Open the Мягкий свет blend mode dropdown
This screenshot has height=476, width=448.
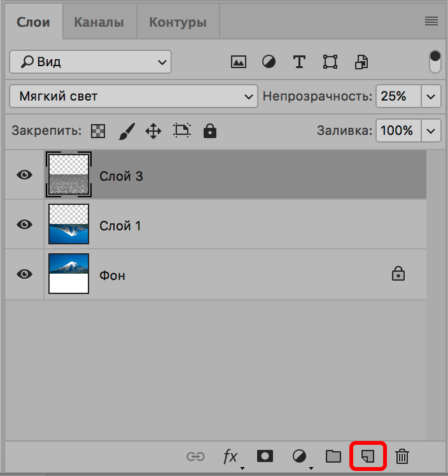pos(134,97)
